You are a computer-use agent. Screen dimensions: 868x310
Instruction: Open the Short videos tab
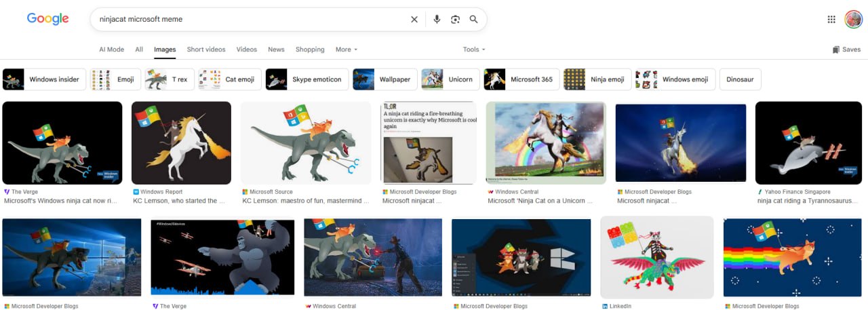click(206, 50)
